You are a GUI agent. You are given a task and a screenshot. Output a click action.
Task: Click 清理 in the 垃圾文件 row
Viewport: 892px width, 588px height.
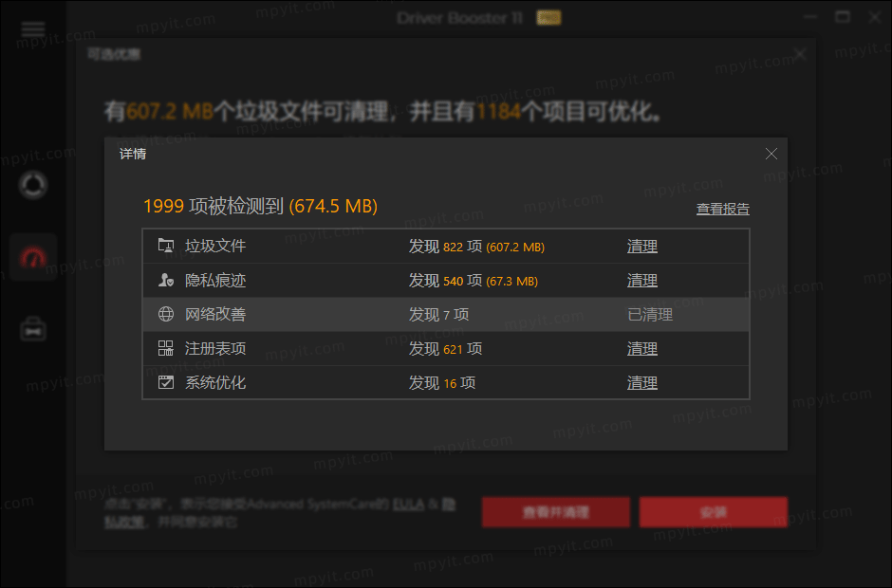(x=642, y=247)
